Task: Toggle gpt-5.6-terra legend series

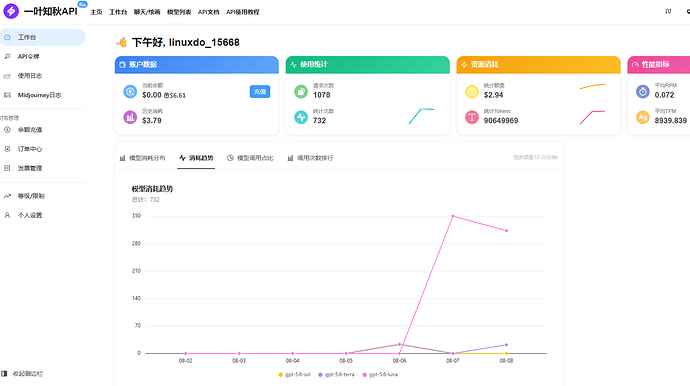Action: pyautogui.click(x=336, y=375)
